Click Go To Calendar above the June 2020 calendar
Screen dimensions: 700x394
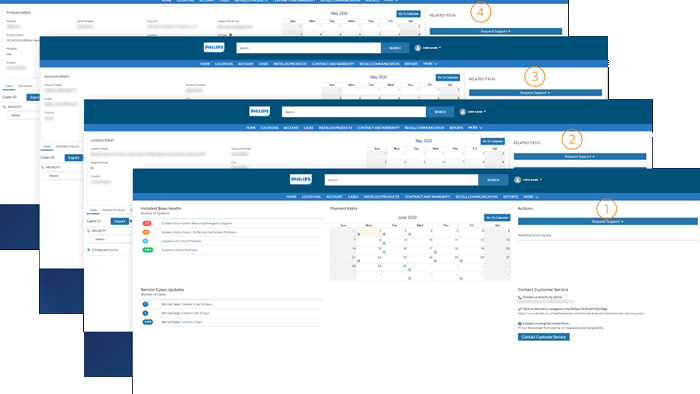(497, 217)
